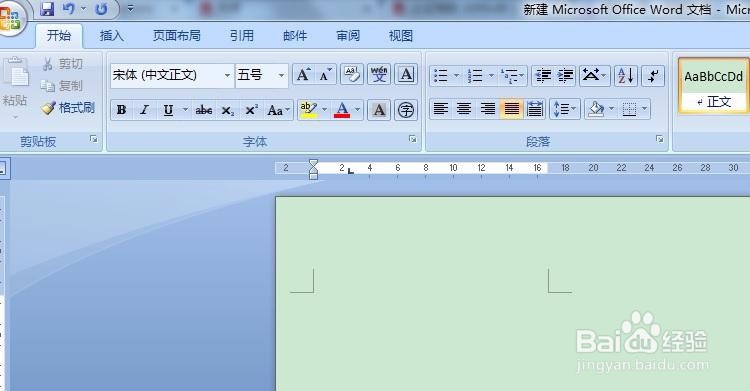Open the 段落 dialog launcher
Image resolution: width=750 pixels, height=391 pixels.
[660, 139]
